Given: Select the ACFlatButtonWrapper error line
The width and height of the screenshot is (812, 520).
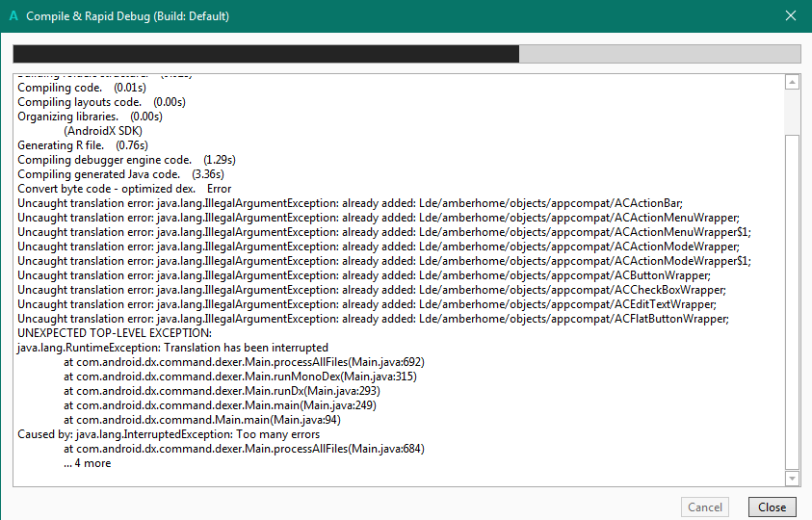Looking at the screenshot, I should (373, 319).
